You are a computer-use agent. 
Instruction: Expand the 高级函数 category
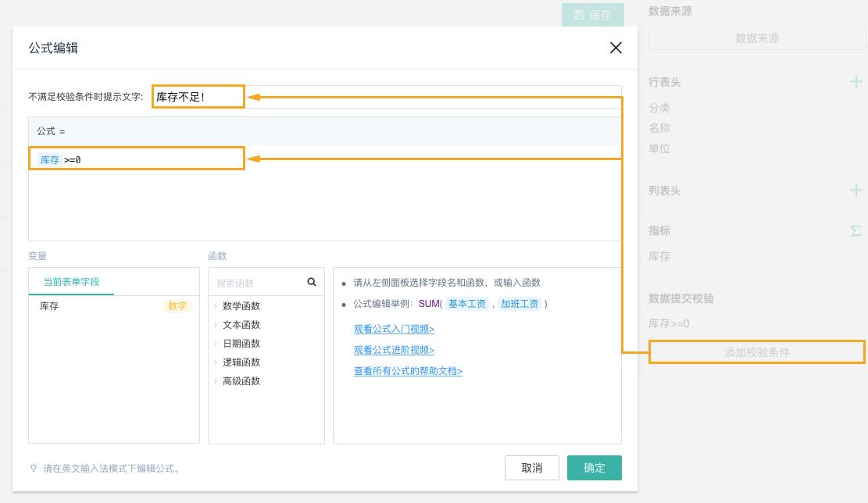241,381
